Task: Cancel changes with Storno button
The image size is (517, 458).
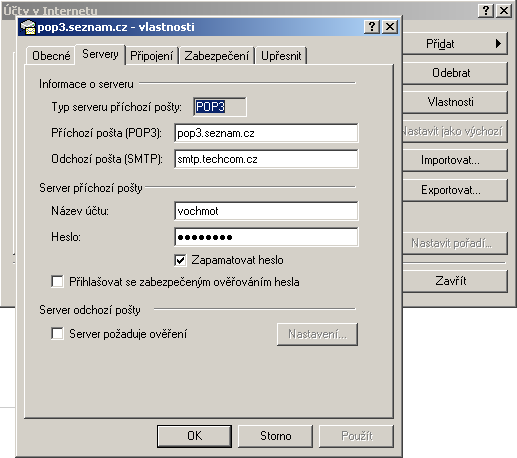Action: (x=275, y=436)
